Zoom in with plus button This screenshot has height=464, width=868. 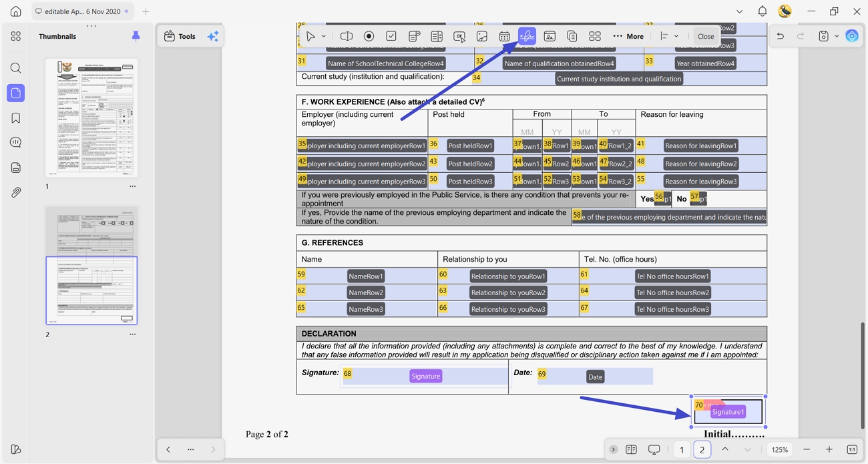point(829,449)
